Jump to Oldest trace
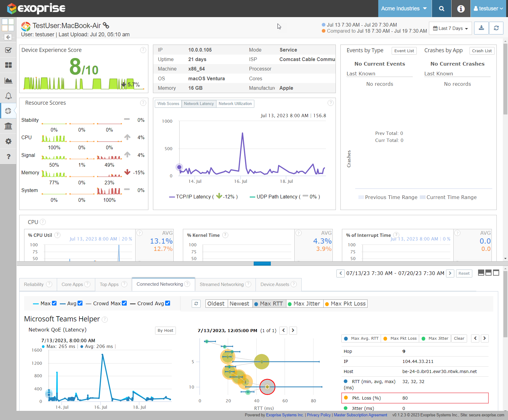Image resolution: width=508 pixels, height=420 pixels. tap(216, 304)
